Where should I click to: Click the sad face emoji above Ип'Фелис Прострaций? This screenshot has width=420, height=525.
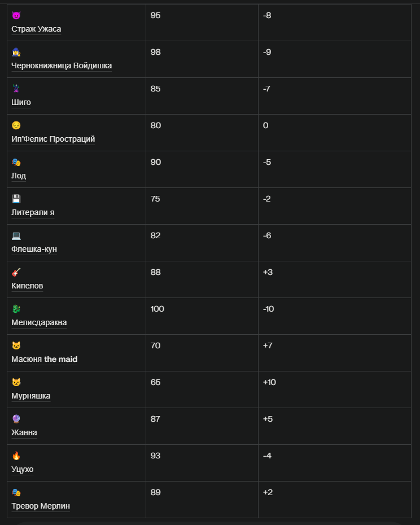[x=16, y=125]
